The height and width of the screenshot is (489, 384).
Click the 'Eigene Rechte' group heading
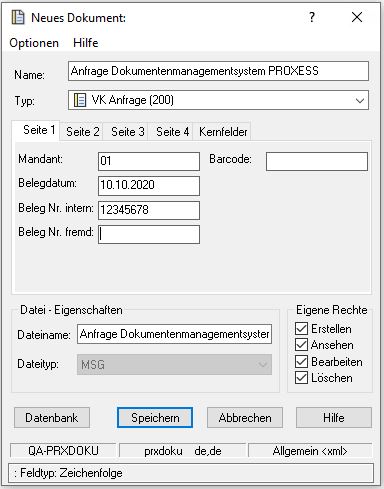pyautogui.click(x=332, y=310)
